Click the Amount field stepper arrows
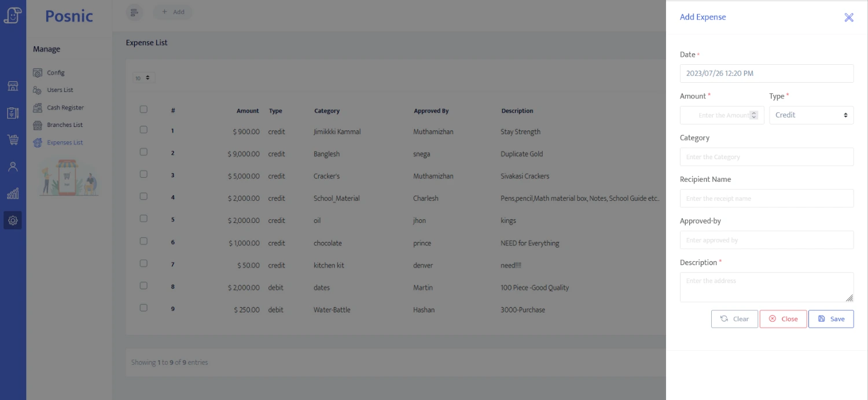The width and height of the screenshot is (868, 400). click(x=753, y=115)
